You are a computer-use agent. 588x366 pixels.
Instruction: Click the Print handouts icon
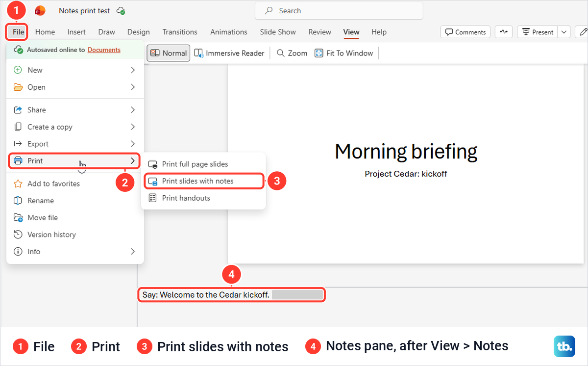pyautogui.click(x=153, y=198)
